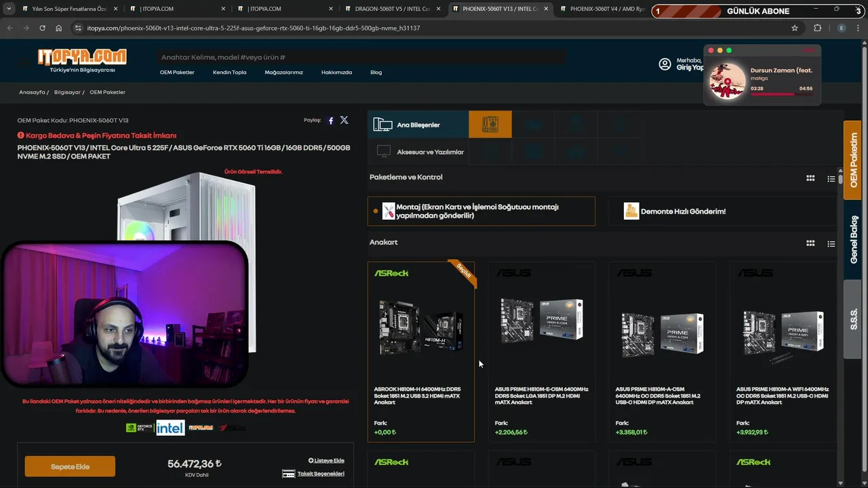
Task: Close the Yılın Son Süper Fırsatlarına tab
Action: (116, 9)
